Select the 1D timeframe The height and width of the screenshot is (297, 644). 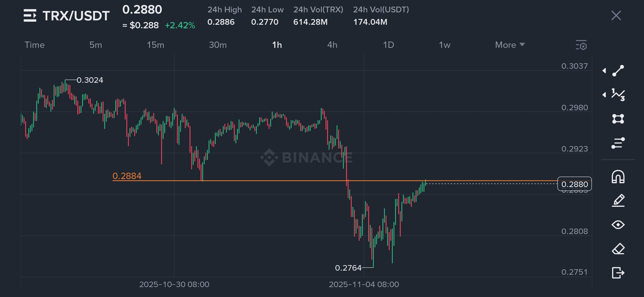pyautogui.click(x=388, y=45)
